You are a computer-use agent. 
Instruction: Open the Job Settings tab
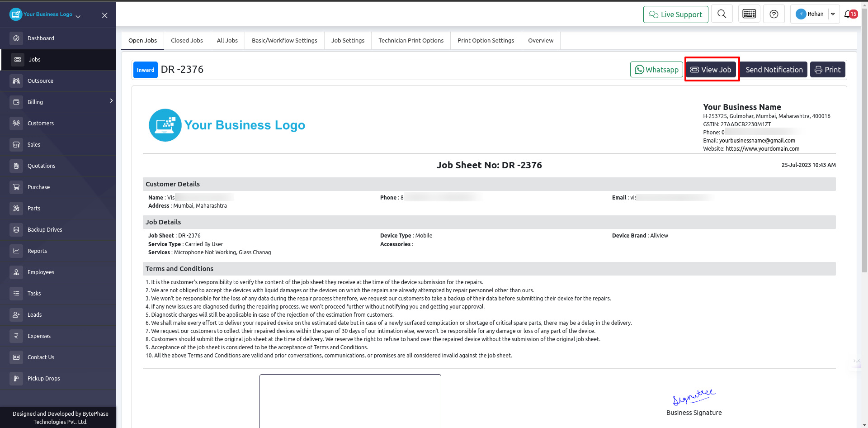tap(348, 41)
